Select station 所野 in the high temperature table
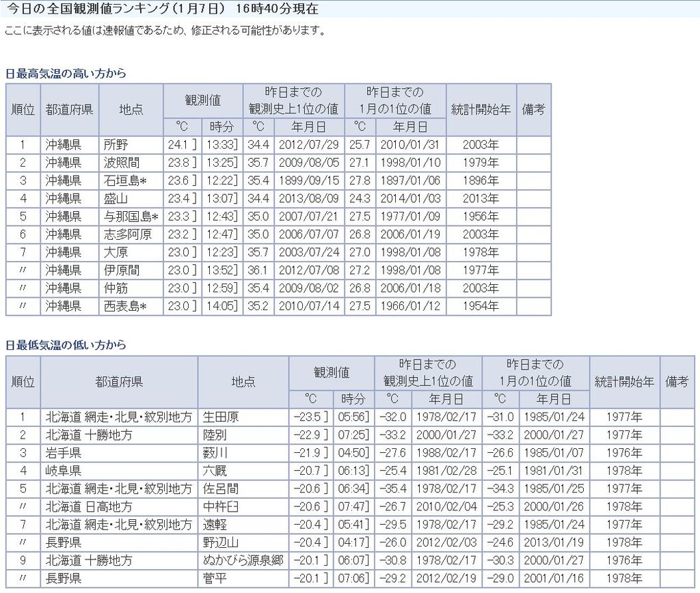The image size is (700, 593). (x=116, y=145)
